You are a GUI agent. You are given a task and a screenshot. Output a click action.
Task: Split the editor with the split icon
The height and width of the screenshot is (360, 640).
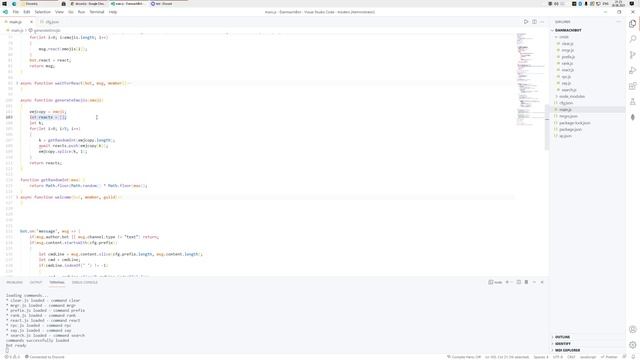[x=534, y=22]
